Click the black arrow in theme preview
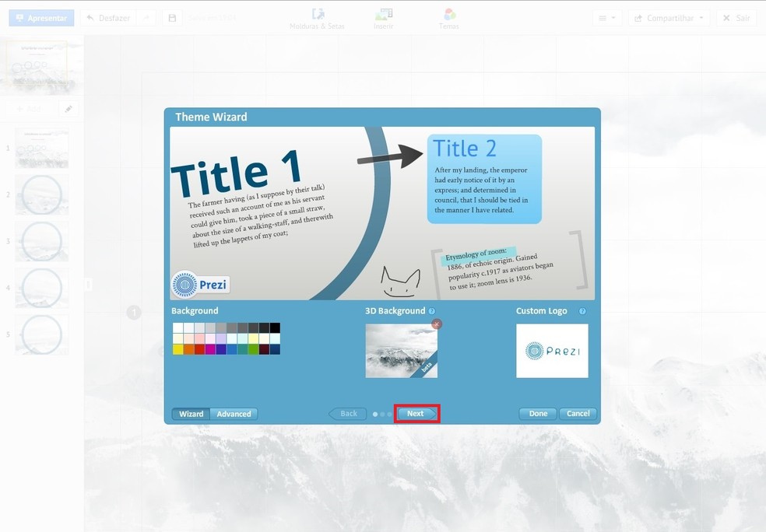The width and height of the screenshot is (766, 532). [390, 156]
